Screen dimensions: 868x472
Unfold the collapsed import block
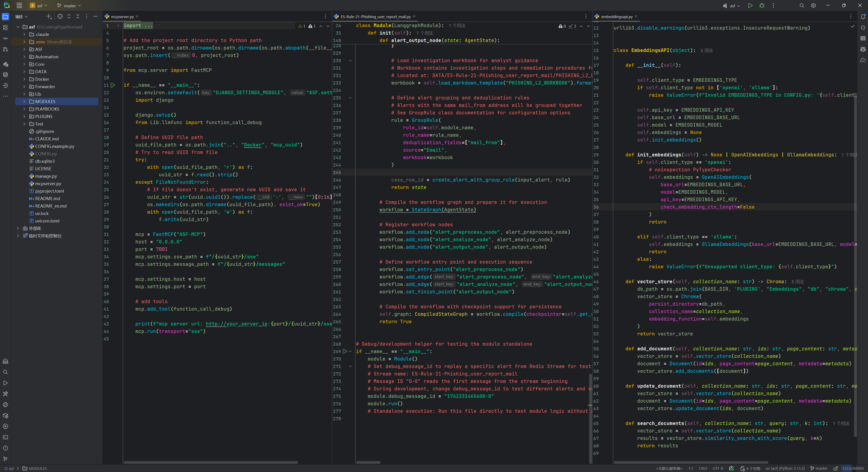(118, 26)
